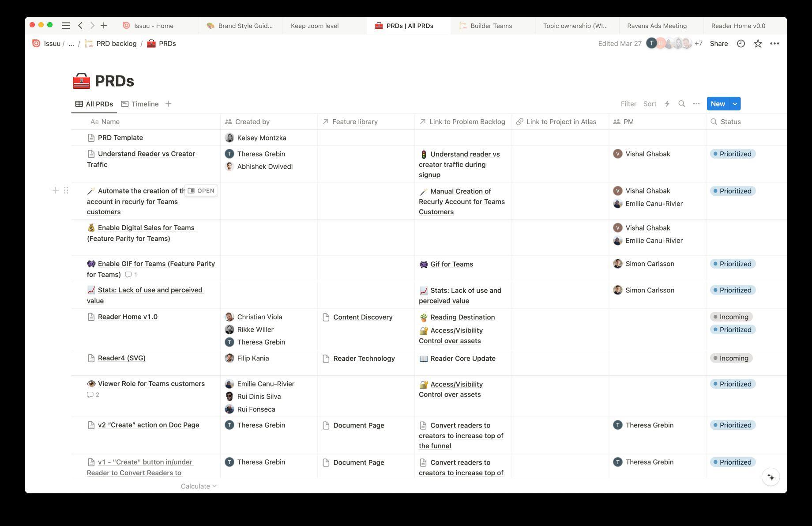Switch to Ravens Ads Meeting tab
This screenshot has height=526, width=812.
tap(661, 26)
